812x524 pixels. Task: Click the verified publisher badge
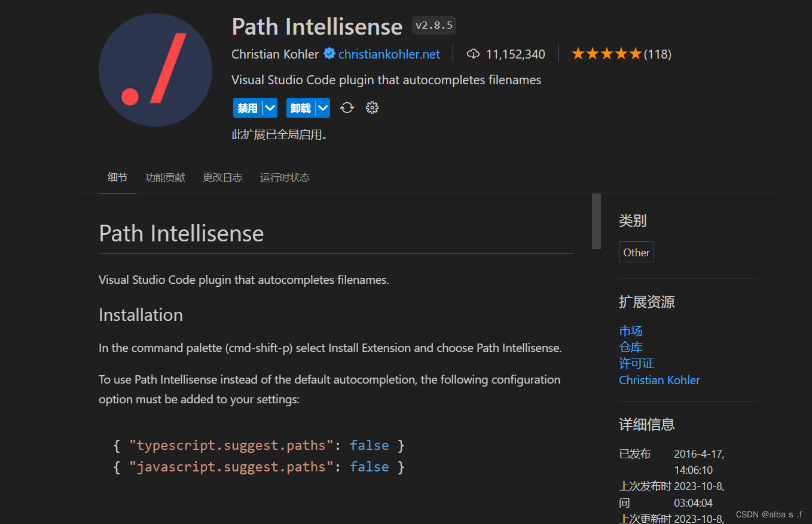[x=329, y=54]
